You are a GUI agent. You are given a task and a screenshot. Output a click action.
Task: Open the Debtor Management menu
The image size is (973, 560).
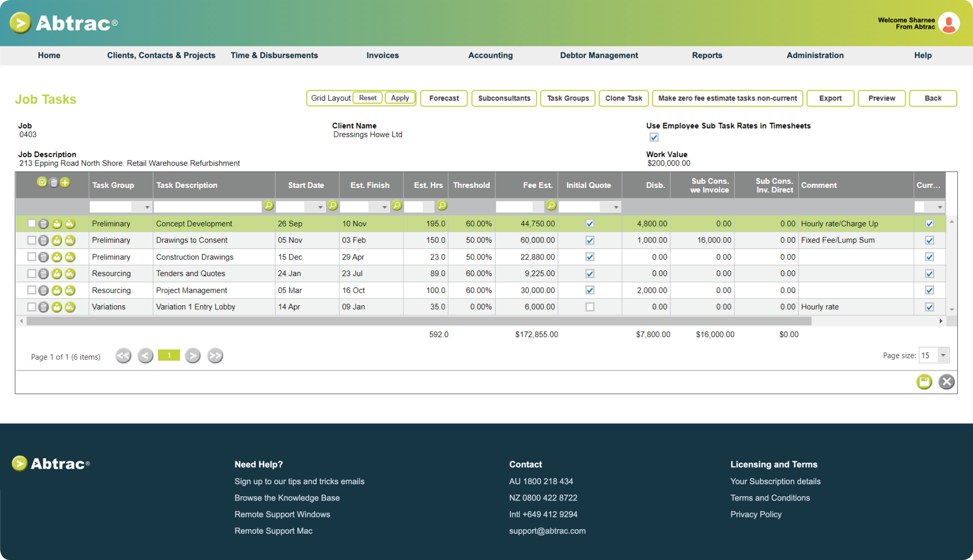click(599, 56)
